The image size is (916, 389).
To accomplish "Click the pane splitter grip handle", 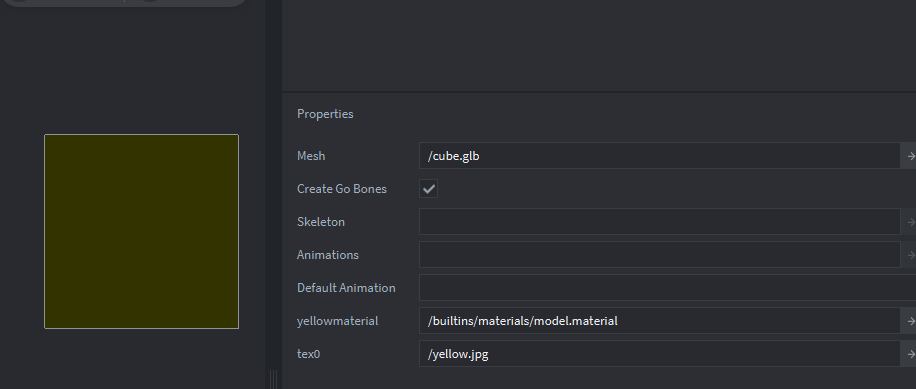I will click(273, 379).
